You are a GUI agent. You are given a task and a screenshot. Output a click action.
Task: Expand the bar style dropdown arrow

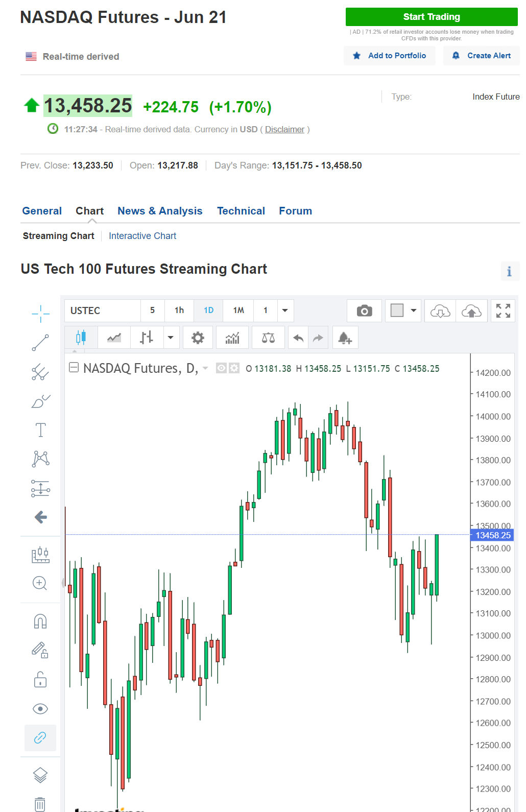point(171,338)
